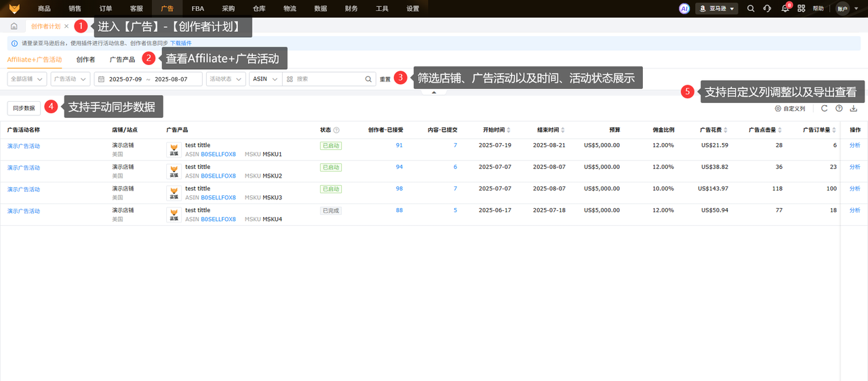Click the status column help icon
The image size is (868, 381).
point(336,129)
